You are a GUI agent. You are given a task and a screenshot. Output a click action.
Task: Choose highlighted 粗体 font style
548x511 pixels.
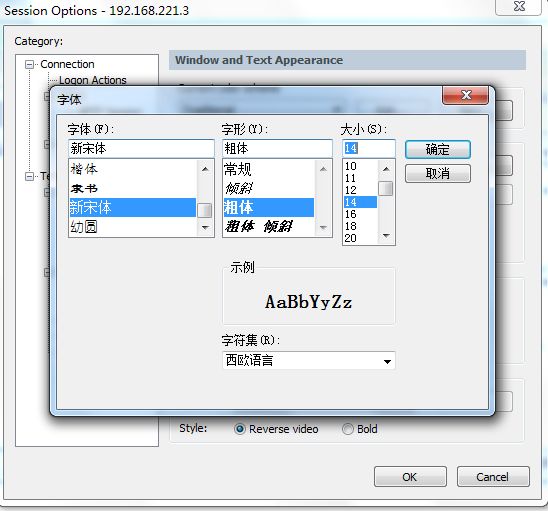coord(269,208)
